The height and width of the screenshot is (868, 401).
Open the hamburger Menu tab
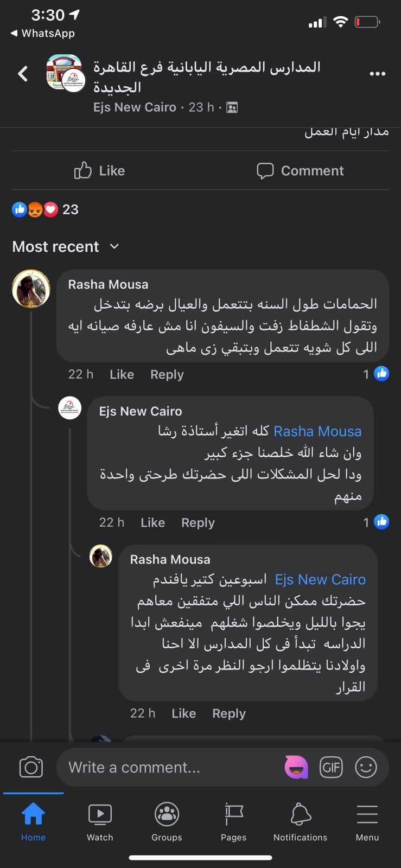[367, 821]
